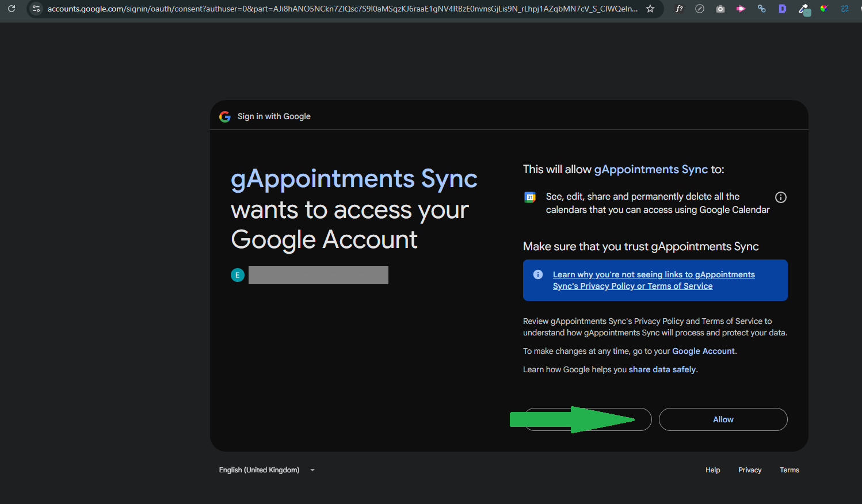Click the Google G logo
862x504 pixels.
(225, 116)
